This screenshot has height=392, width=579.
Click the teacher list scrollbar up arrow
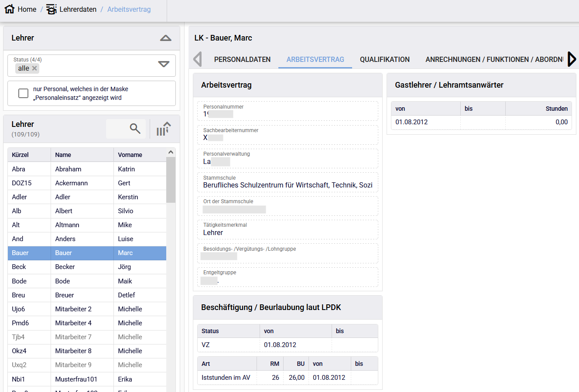click(171, 152)
